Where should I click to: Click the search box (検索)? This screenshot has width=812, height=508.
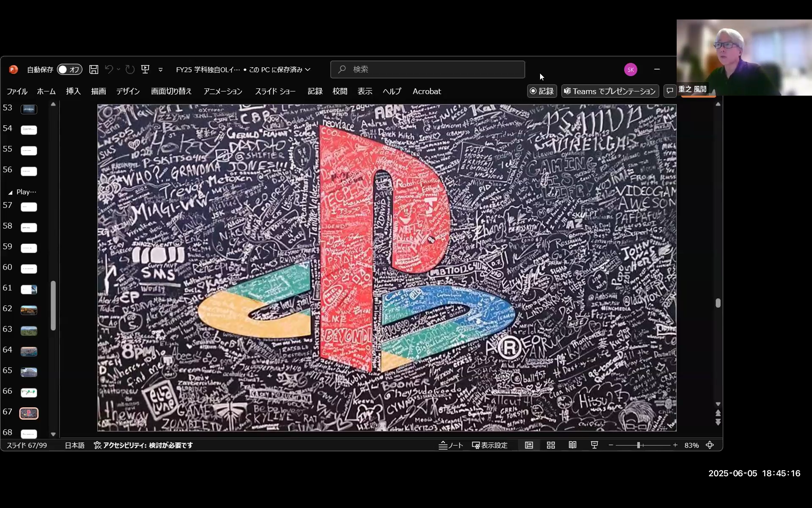pyautogui.click(x=428, y=69)
